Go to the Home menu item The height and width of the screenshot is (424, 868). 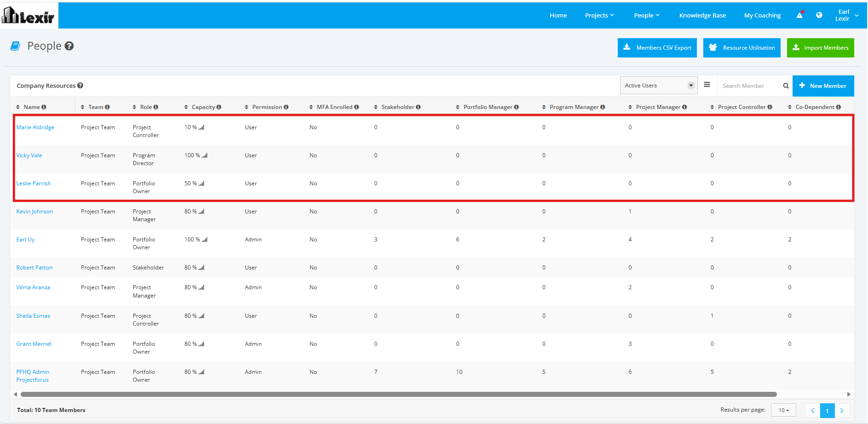(558, 15)
